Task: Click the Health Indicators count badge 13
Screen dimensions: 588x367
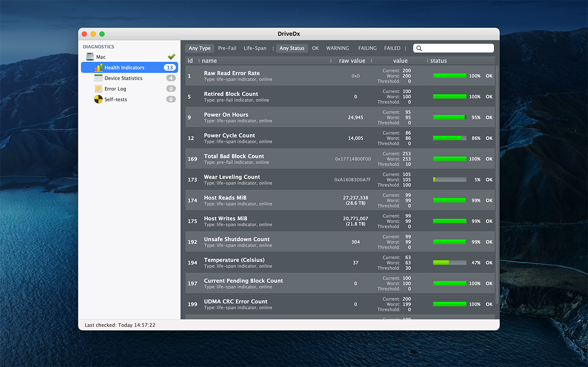Action: [x=170, y=68]
